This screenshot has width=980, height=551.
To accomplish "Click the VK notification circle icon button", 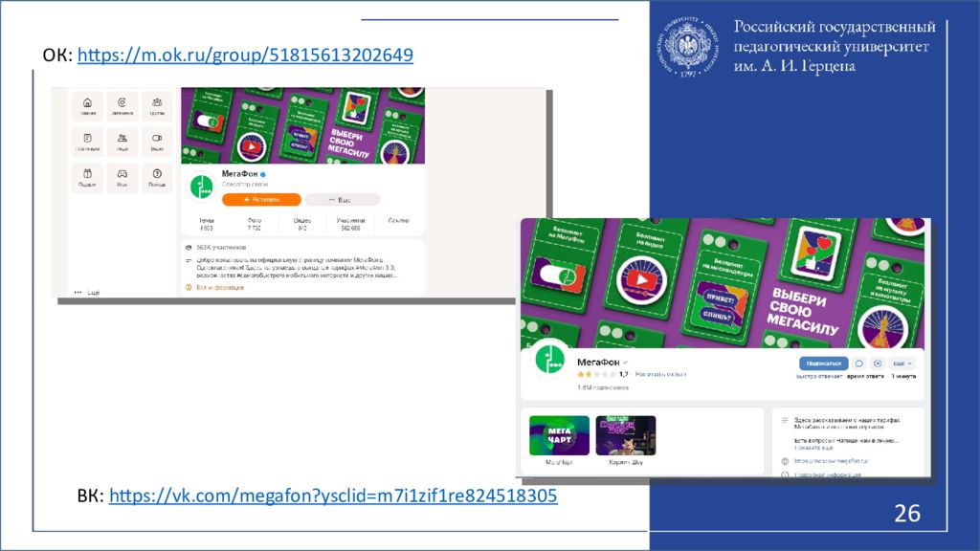I will pos(878,364).
